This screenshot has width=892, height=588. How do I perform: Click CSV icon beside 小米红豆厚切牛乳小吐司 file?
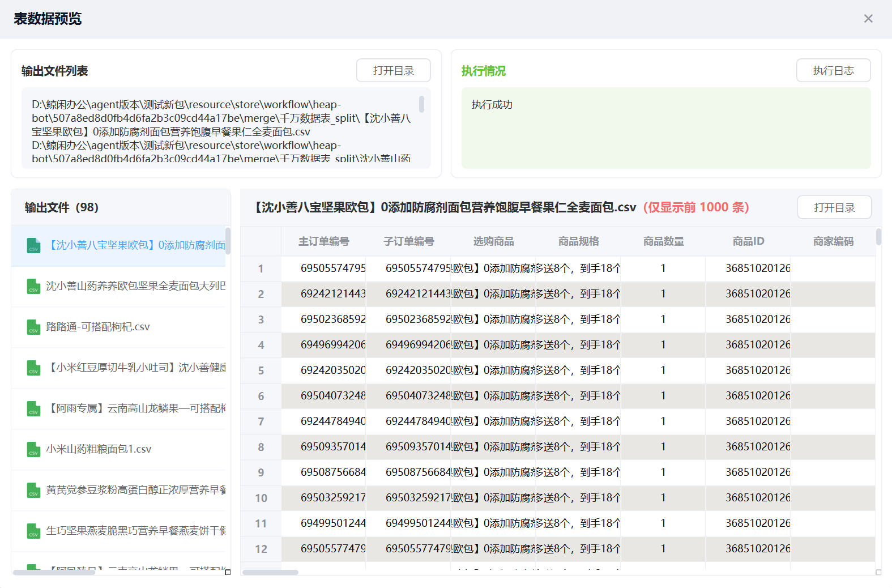tap(33, 368)
